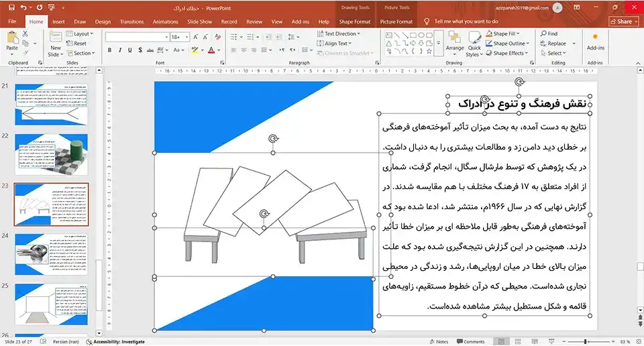Clear all formatting
The height and width of the screenshot is (346, 644).
coord(218,37)
